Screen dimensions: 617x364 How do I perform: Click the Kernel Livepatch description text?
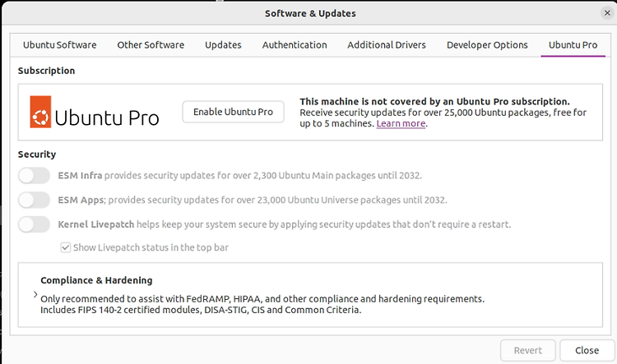pyautogui.click(x=284, y=224)
